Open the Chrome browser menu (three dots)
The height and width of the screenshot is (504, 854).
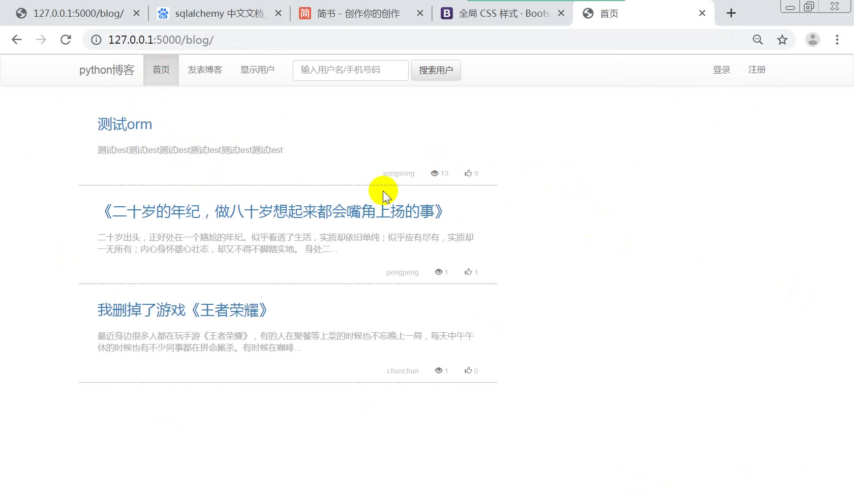tap(837, 40)
